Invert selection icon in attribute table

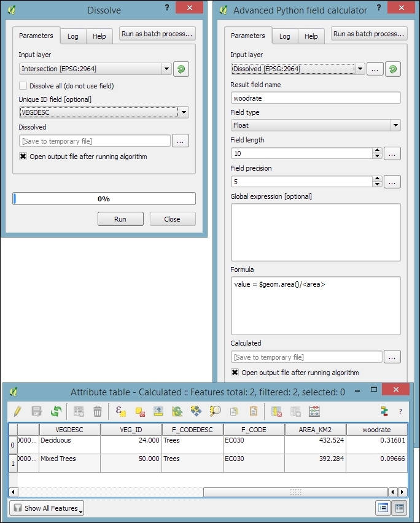click(x=177, y=411)
